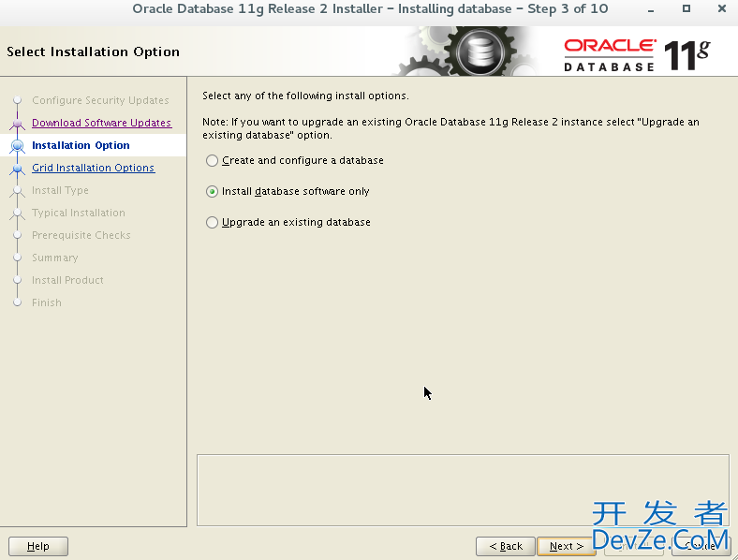This screenshot has width=738, height=560.
Task: Click the Summary step label
Action: point(55,258)
